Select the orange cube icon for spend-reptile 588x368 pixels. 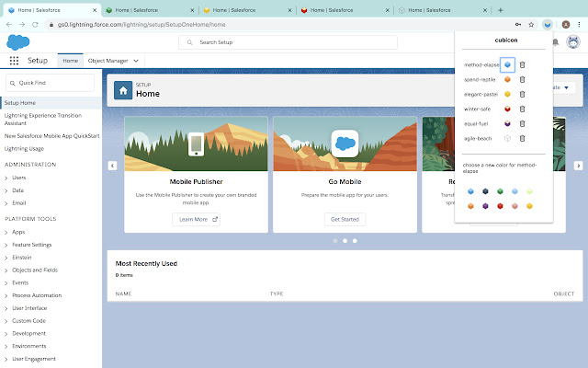click(x=507, y=79)
